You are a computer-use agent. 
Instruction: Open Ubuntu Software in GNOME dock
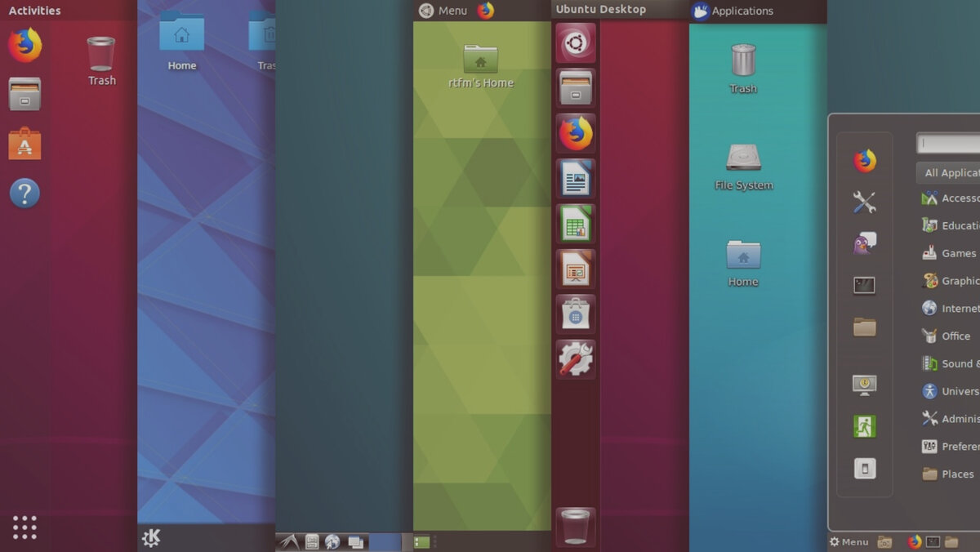[x=24, y=144]
